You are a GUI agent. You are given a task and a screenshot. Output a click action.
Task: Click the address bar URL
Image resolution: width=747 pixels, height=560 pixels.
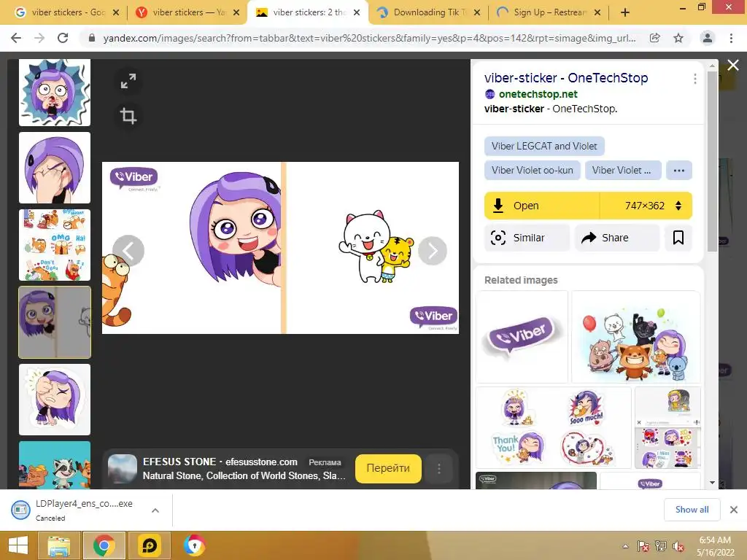(369, 38)
